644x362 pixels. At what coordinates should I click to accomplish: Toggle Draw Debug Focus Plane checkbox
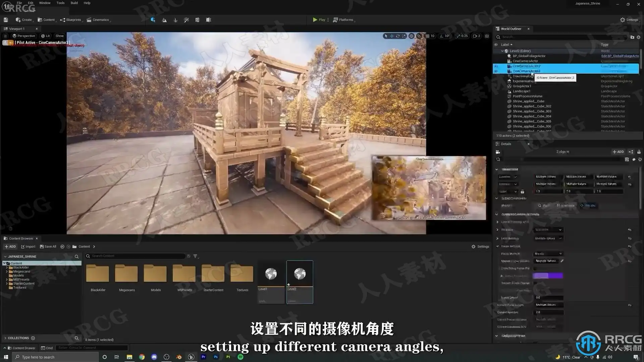(x=535, y=268)
